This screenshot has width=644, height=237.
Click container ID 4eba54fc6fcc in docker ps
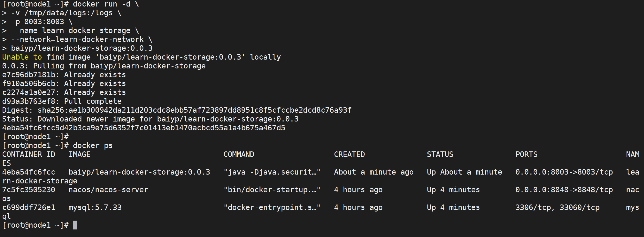(x=29, y=172)
